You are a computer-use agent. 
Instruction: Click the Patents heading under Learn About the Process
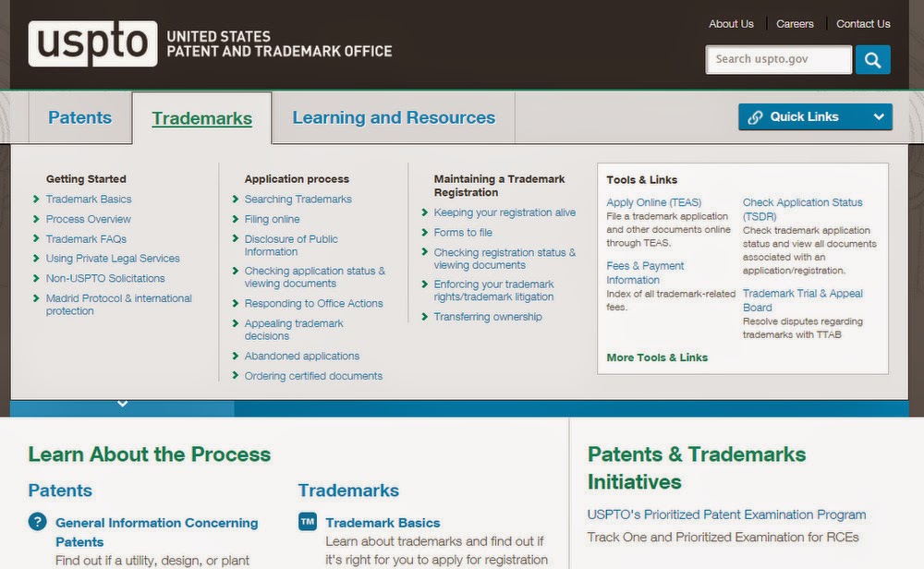[60, 490]
